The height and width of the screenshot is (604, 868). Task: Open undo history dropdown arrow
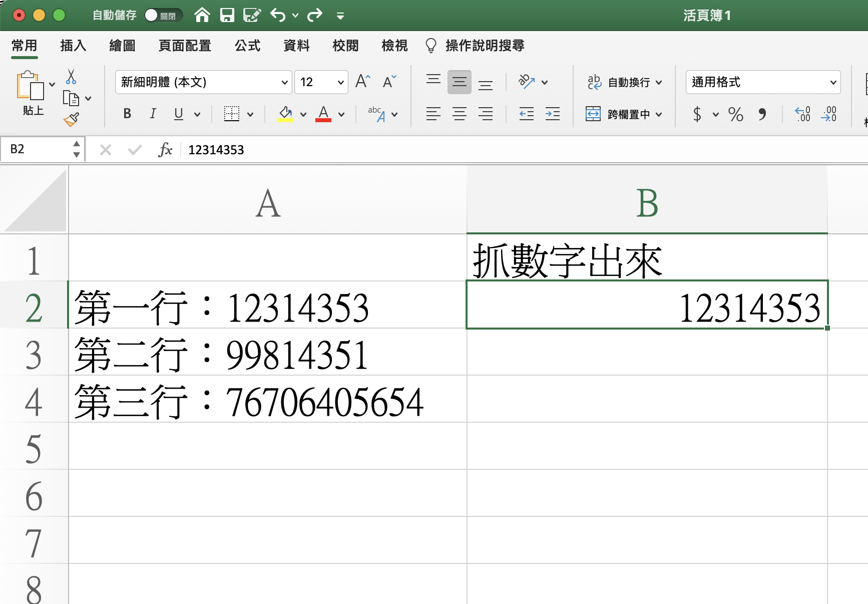point(295,16)
